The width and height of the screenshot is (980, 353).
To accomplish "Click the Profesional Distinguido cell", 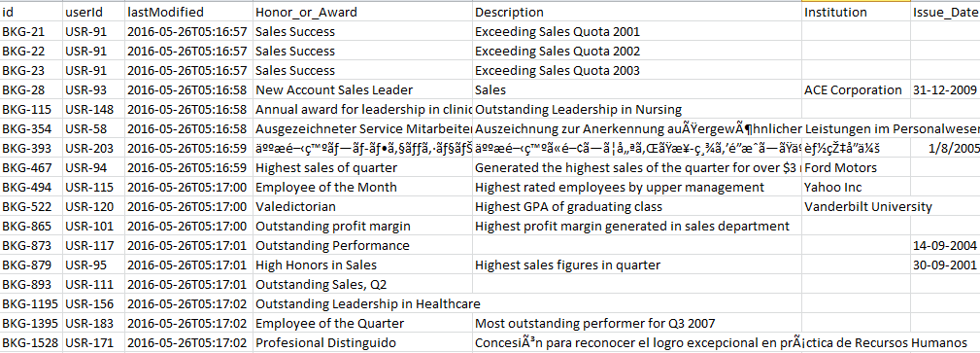I will point(362,343).
